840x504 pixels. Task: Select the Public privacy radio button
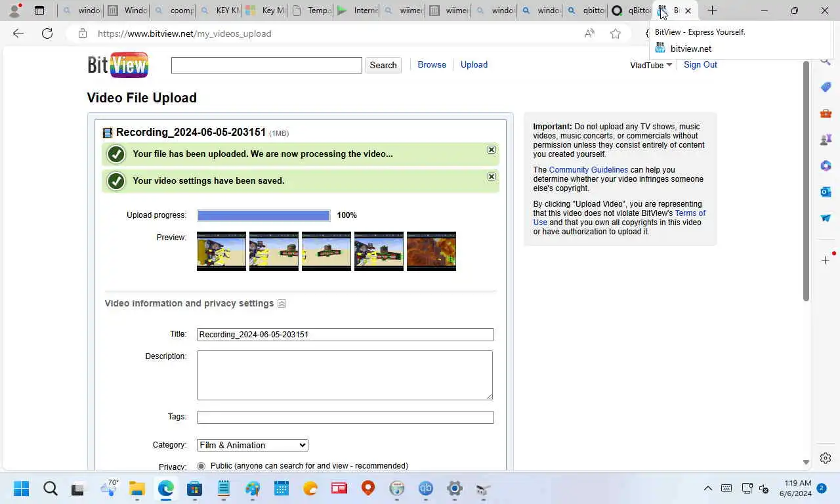[x=201, y=466]
